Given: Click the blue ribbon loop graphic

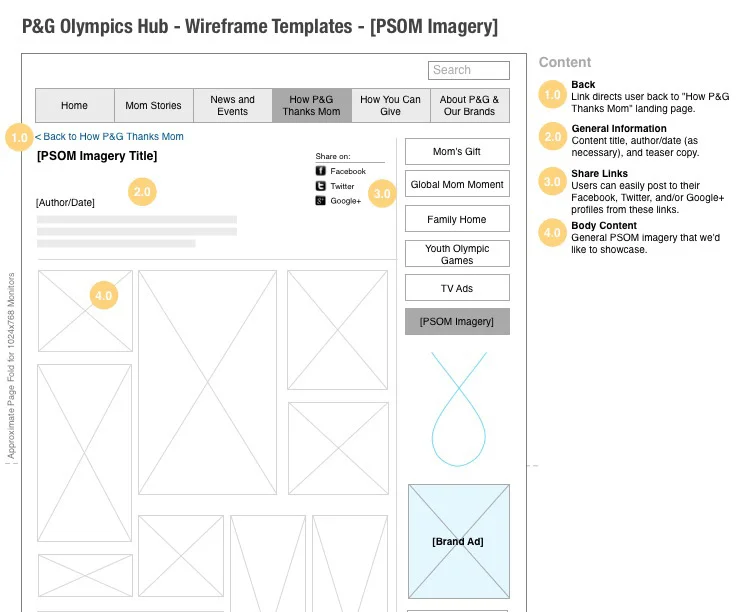Looking at the screenshot, I should coord(459,409).
